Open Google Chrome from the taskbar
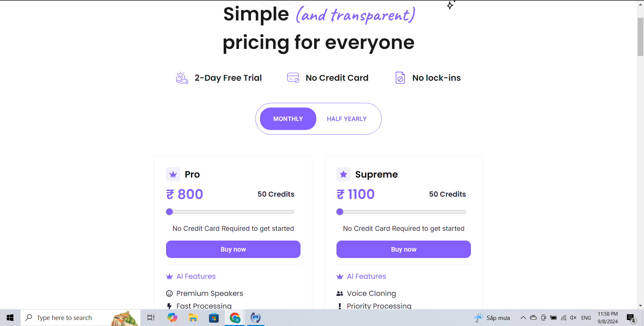The image size is (644, 326). coord(235,318)
